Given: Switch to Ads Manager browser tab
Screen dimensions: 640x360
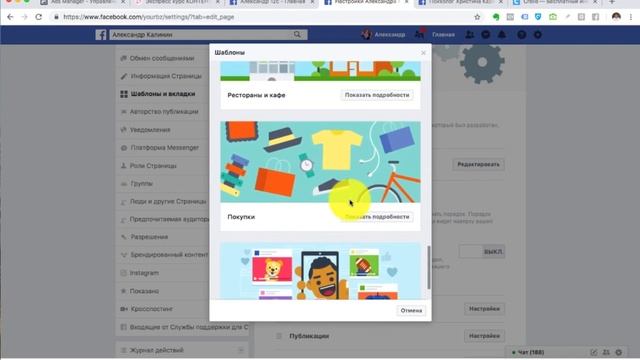Looking at the screenshot, I should tap(84, 2).
